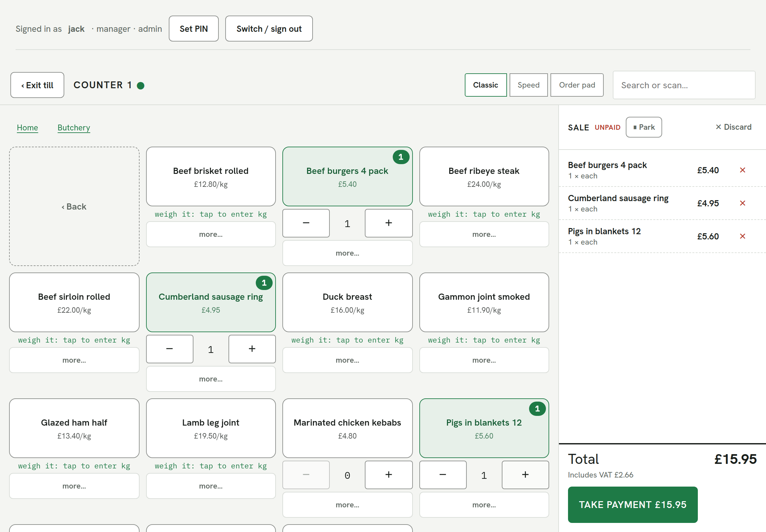Viewport: 766px width, 532px height.
Task: Go to Home breadcrumb
Action: pyautogui.click(x=27, y=128)
